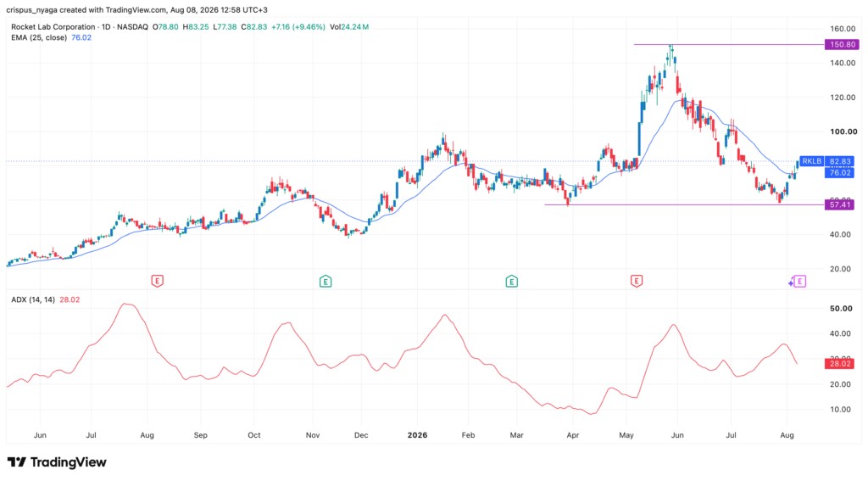Click the Apr label on the time axis
868x481 pixels.
point(573,435)
